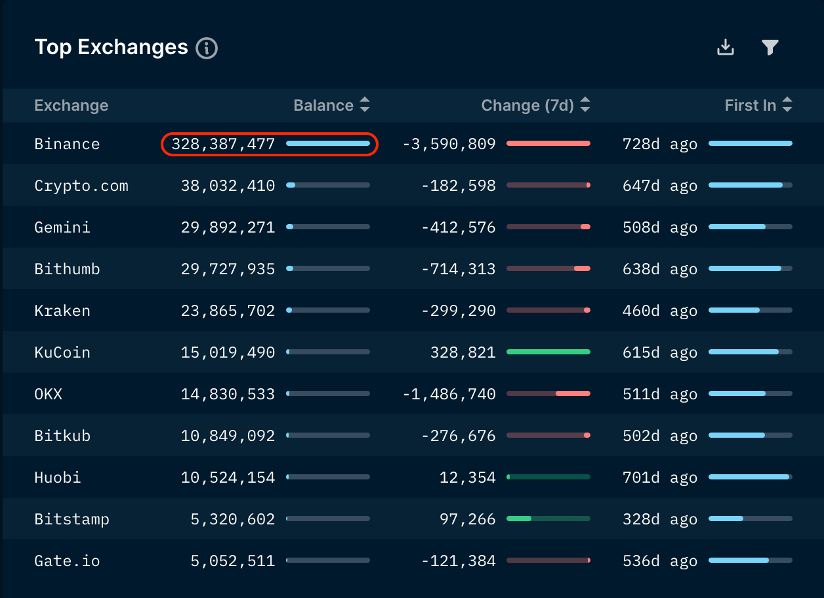Click Kraken change value -299,290
Image resolution: width=824 pixels, height=598 pixels.
coord(458,311)
